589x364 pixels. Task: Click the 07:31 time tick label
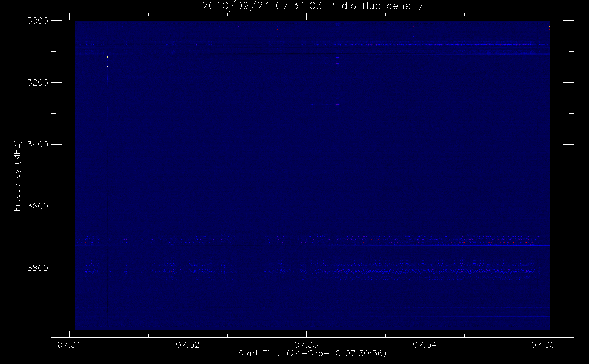pyautogui.click(x=69, y=345)
